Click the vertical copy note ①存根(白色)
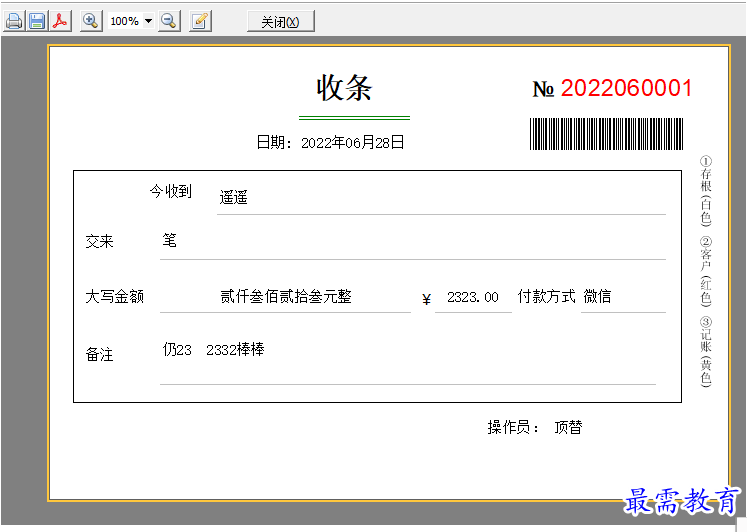Viewport: 747px width, 532px height. click(x=706, y=191)
